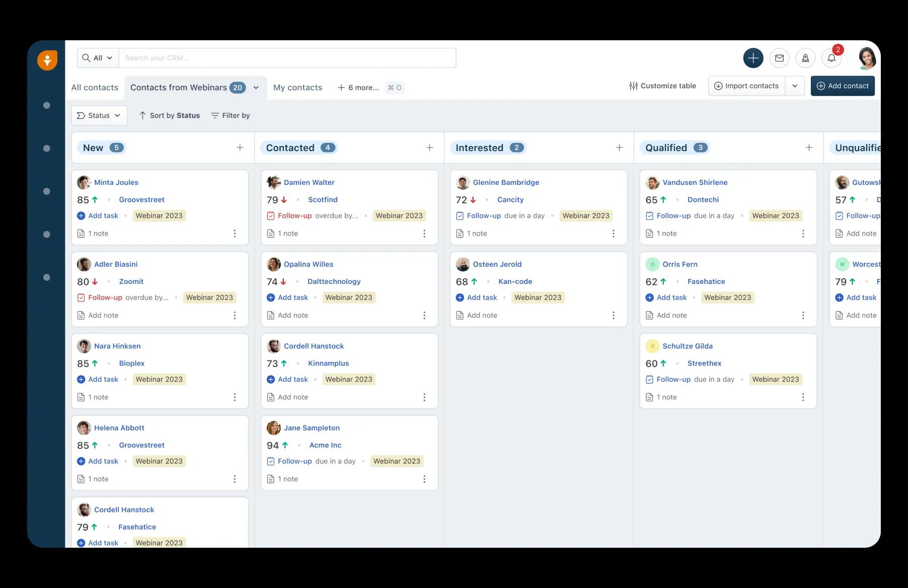Open three-dot menu on Minta Joules card
Screen dimensions: 908x588
tap(235, 234)
